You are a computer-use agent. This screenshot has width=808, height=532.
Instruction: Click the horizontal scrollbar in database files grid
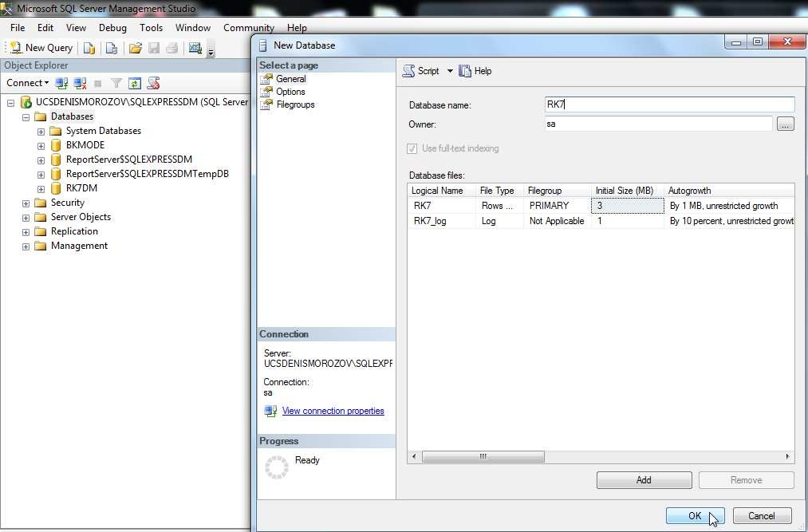[x=483, y=457]
